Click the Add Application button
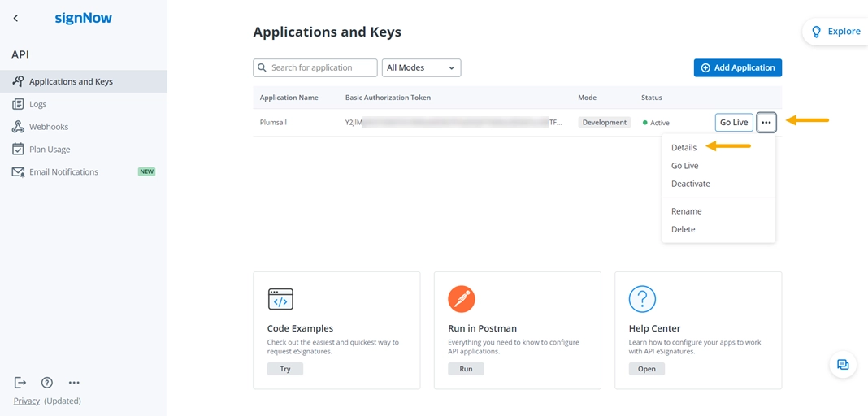This screenshot has height=416, width=868. tap(737, 67)
